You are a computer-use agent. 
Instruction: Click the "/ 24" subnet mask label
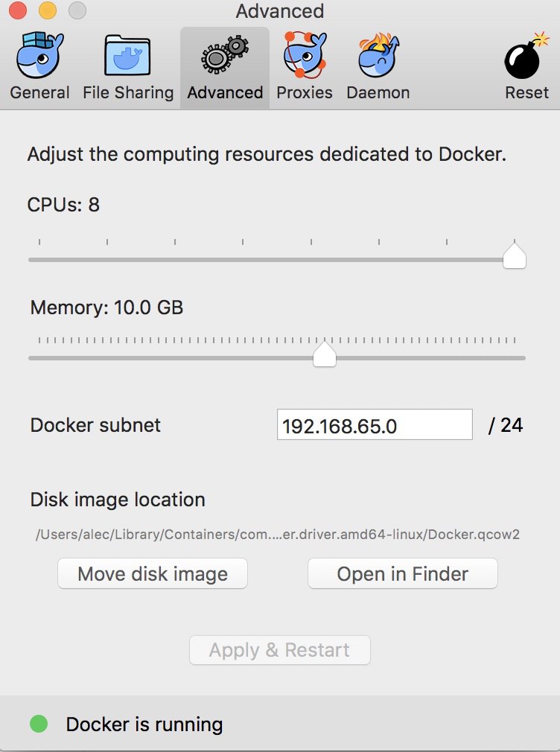click(x=506, y=425)
